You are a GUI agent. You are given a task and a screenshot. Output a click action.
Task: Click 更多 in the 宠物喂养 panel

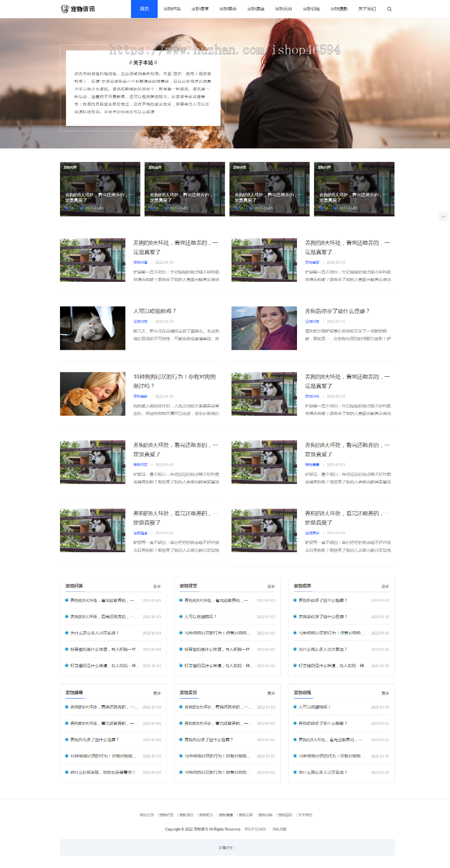click(385, 586)
